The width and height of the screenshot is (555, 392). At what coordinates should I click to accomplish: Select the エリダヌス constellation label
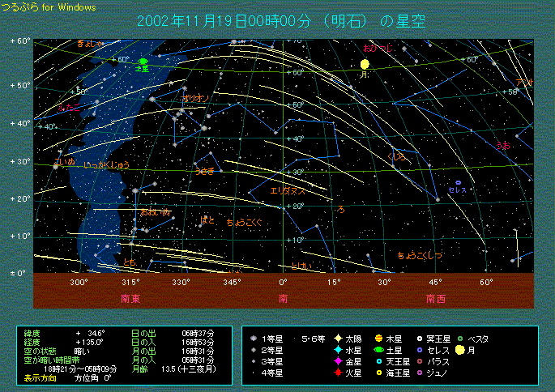click(x=288, y=190)
